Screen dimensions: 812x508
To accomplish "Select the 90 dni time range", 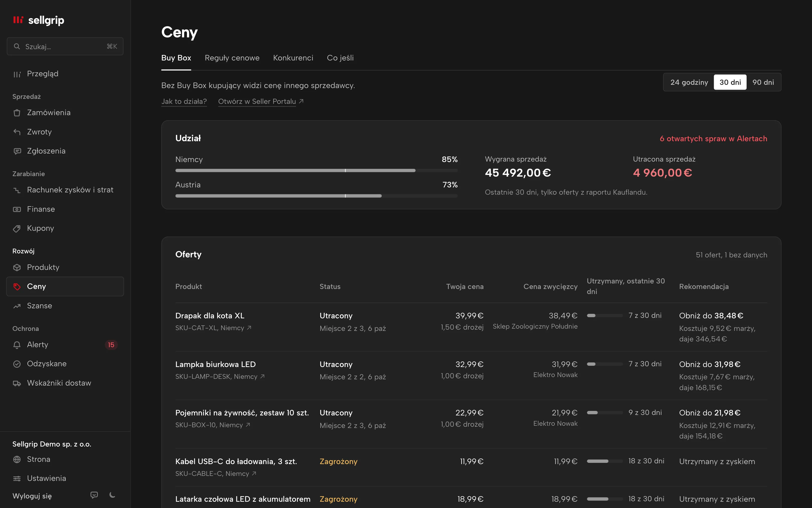I will (763, 82).
